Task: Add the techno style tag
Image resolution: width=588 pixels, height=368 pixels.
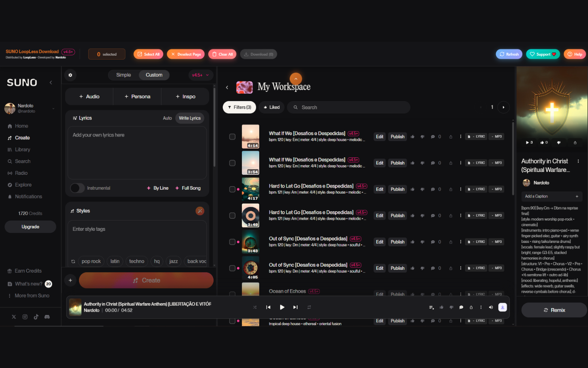Action: coord(136,261)
